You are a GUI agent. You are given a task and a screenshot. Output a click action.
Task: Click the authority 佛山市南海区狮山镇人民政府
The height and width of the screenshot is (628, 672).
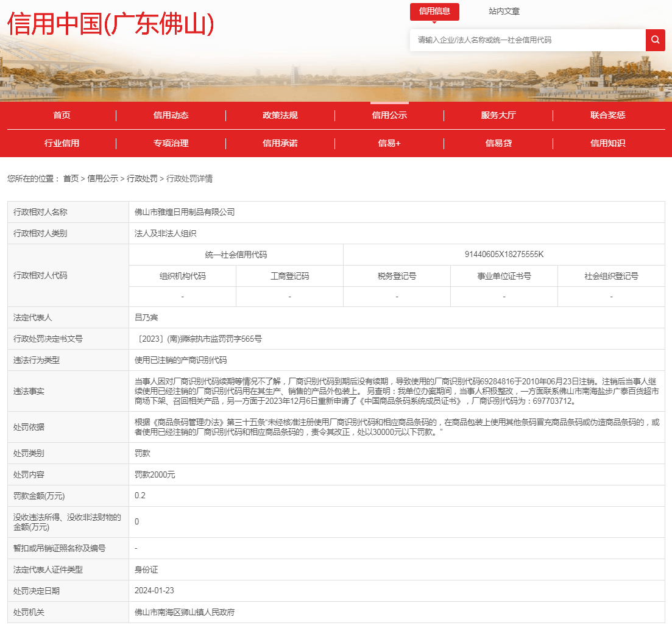[185, 612]
